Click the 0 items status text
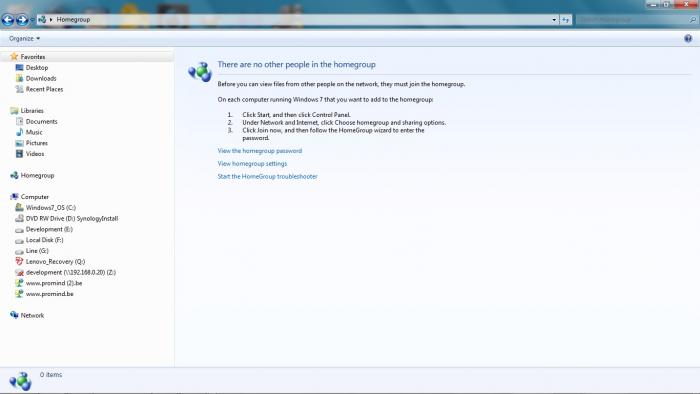 (51, 375)
